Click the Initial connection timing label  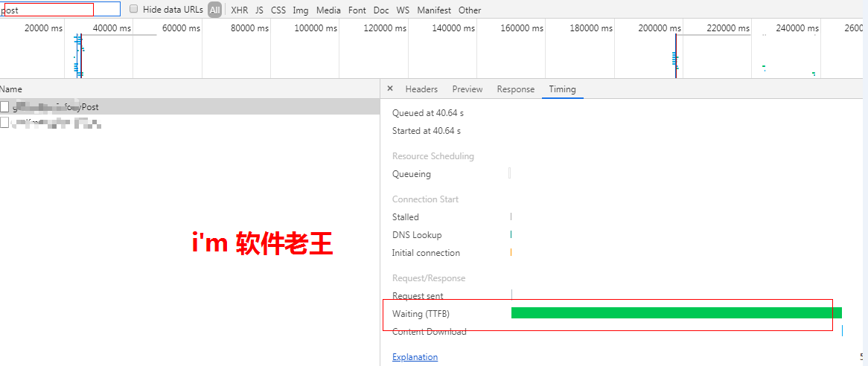point(426,253)
